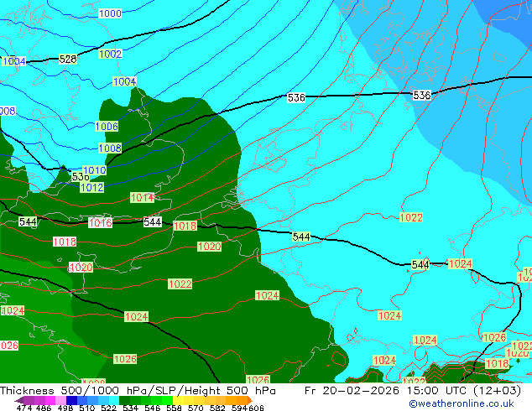Click the blue 1002 isobar label
The height and width of the screenshot is (411, 532).
click(110, 54)
